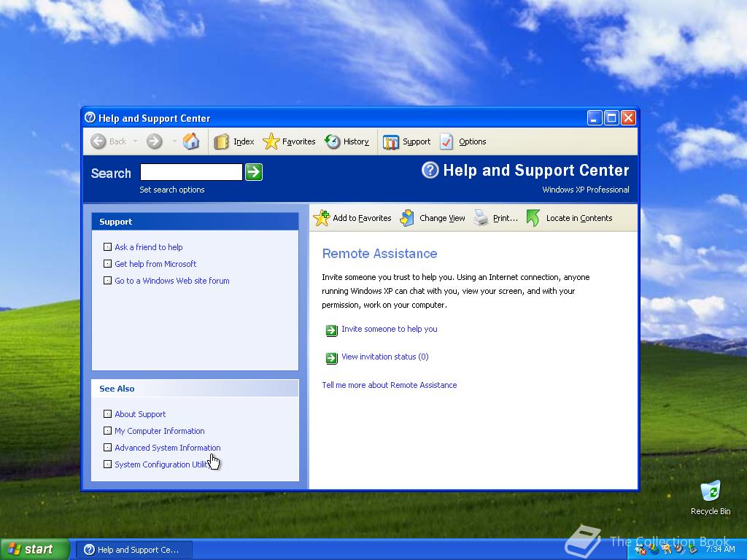The width and height of the screenshot is (747, 560).
Task: Open Ask a friend to help
Action: 149,247
